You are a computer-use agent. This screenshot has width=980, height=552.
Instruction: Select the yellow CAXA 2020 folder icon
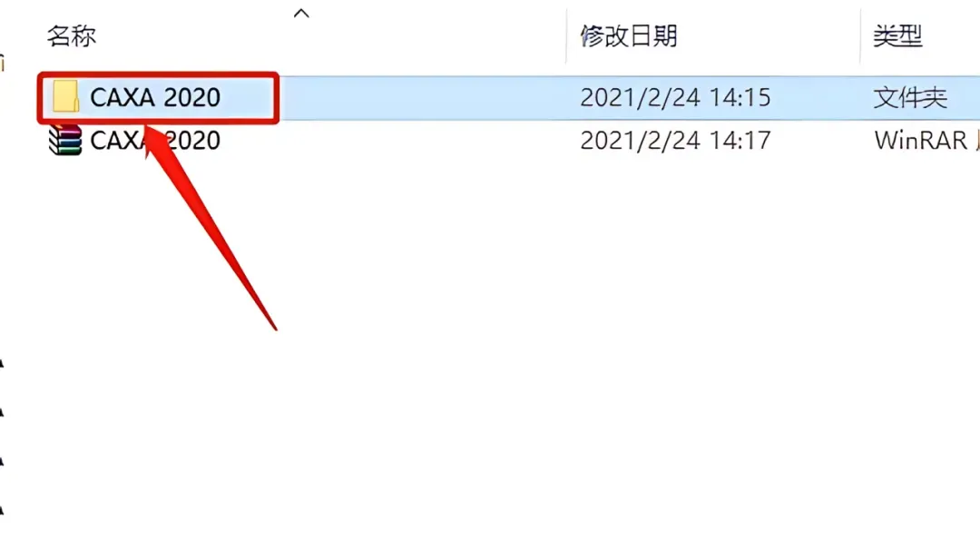[65, 97]
